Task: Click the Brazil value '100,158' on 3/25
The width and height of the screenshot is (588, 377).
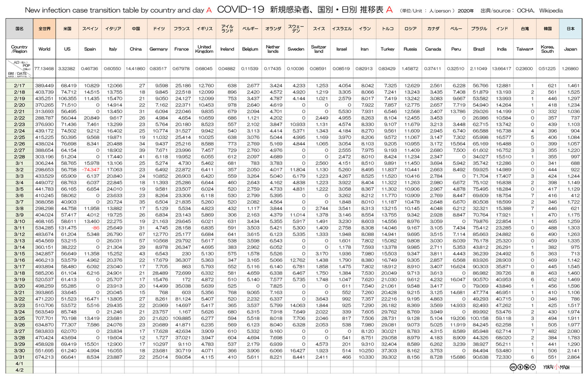Action: click(x=479, y=318)
